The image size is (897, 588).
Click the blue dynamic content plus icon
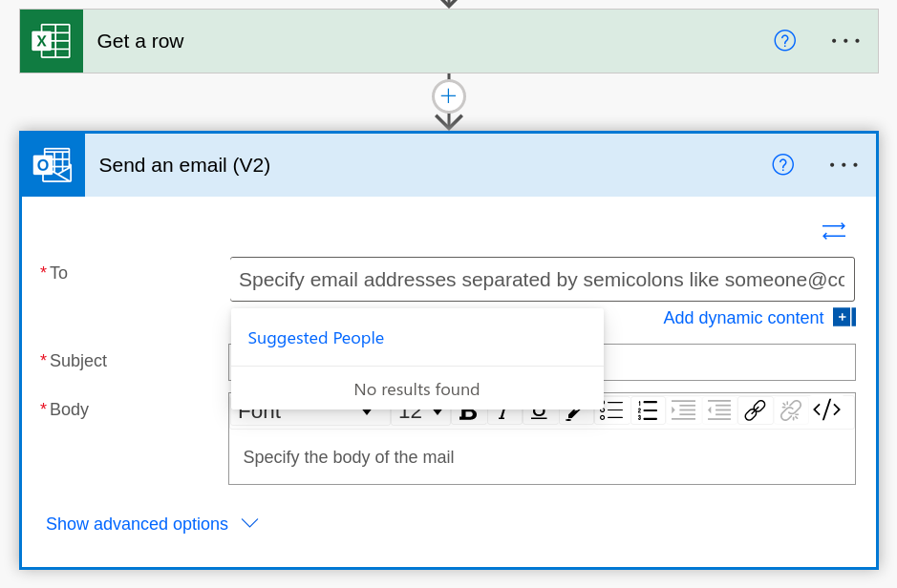click(844, 317)
